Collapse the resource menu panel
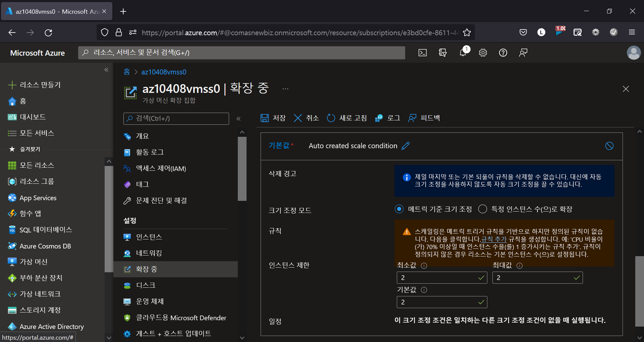The image size is (644, 342). 239,119
